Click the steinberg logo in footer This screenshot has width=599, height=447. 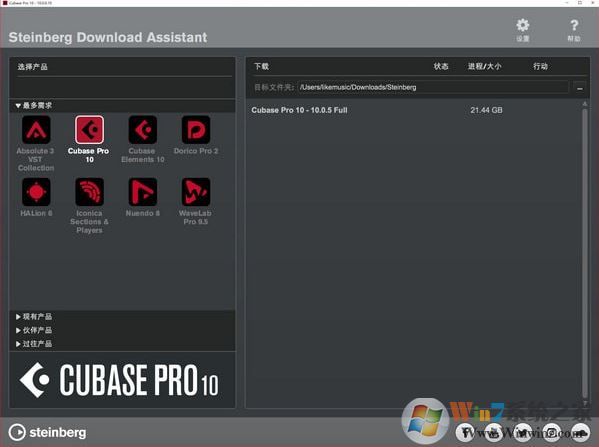(x=47, y=432)
